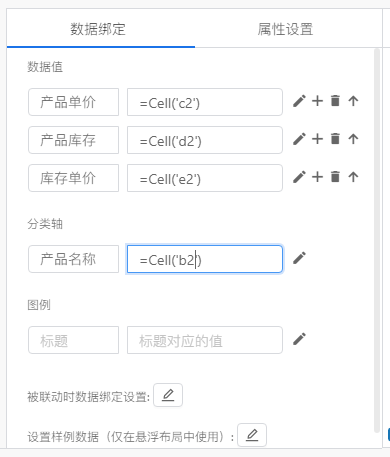The width and height of the screenshot is (390, 457).
Task: Select the 数据绑定 tab
Action: pos(98,29)
